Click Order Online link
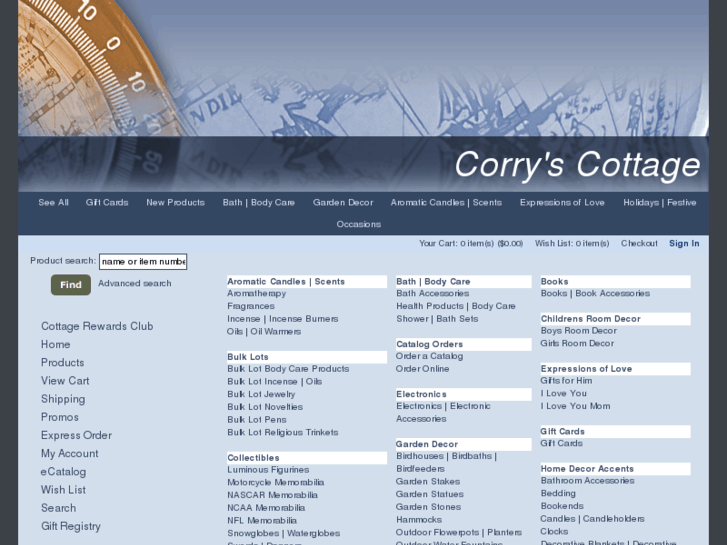The image size is (727, 545). click(422, 369)
